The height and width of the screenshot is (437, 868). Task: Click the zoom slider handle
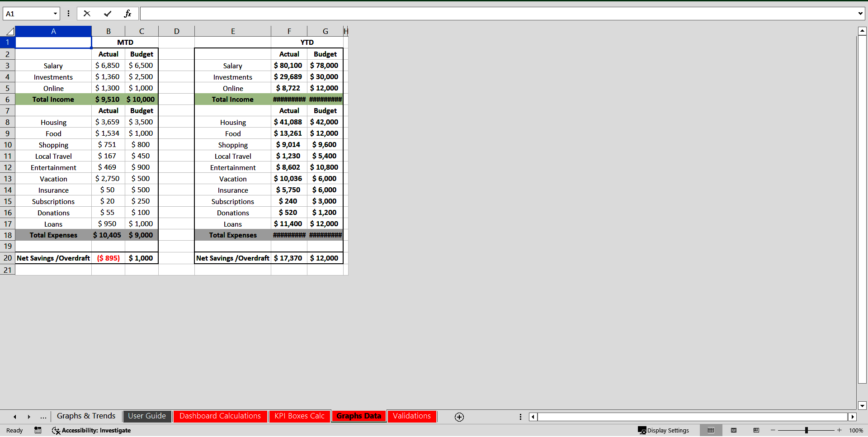[x=807, y=430]
